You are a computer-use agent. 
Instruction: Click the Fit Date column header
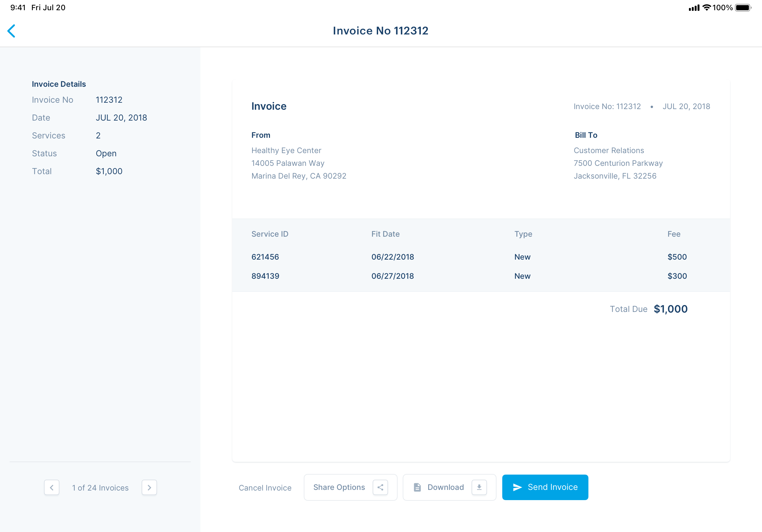[x=385, y=234]
